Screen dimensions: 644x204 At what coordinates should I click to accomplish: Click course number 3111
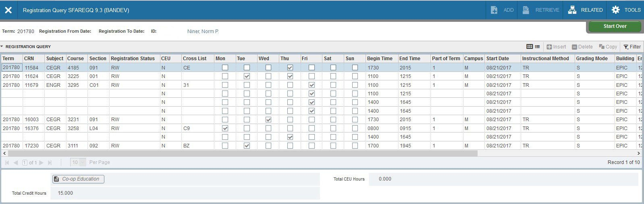click(73, 146)
